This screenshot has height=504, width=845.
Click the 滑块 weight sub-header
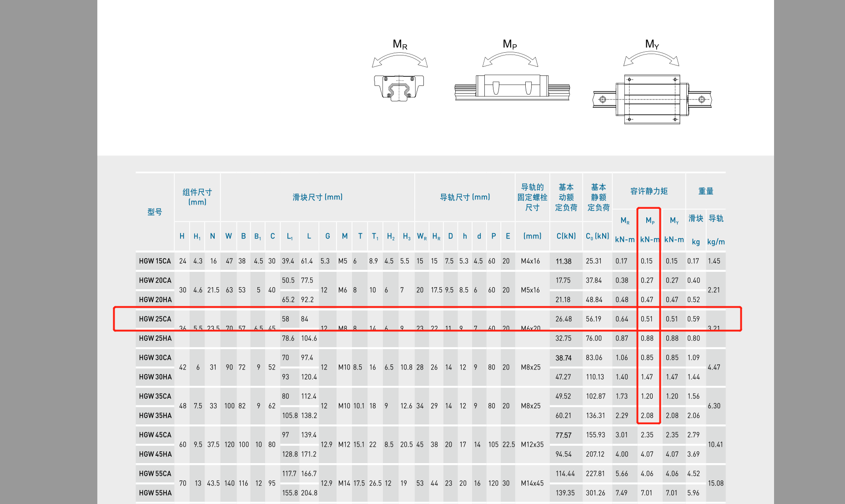696,219
